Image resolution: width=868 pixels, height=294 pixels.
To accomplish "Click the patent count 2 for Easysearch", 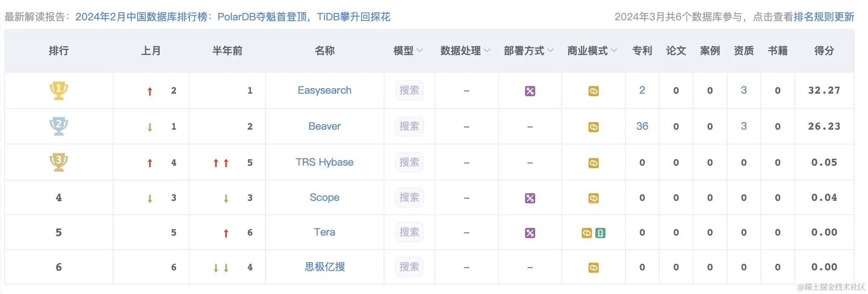I will tap(642, 90).
